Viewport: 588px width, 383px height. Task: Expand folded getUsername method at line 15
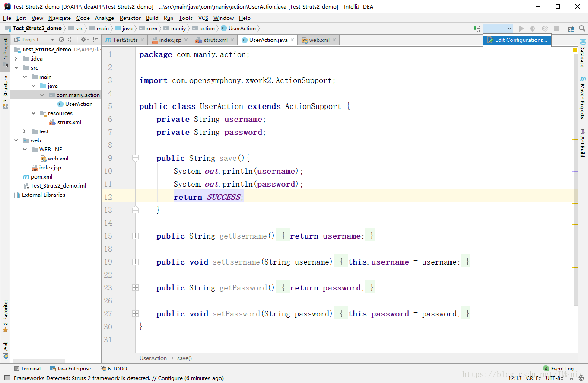pyautogui.click(x=135, y=236)
